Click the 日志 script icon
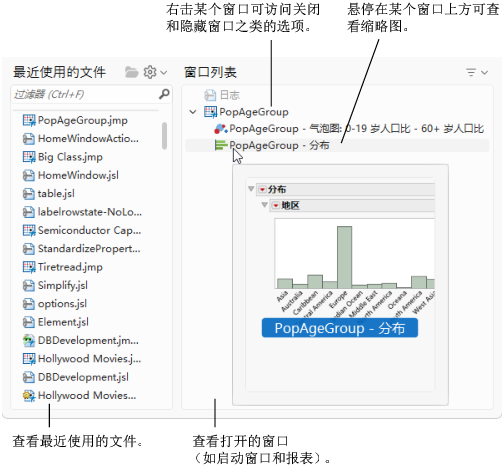 tap(210, 95)
